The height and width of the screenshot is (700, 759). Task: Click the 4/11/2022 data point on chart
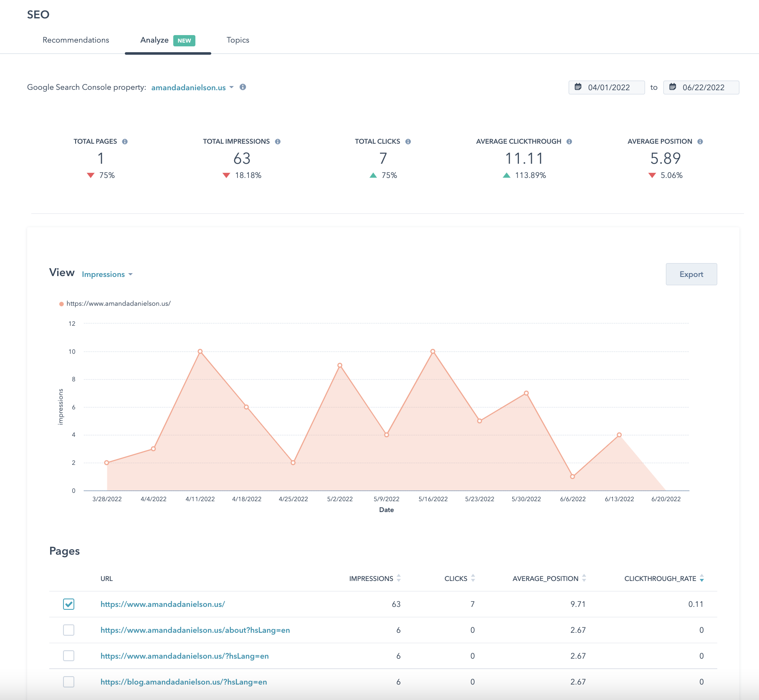pyautogui.click(x=200, y=351)
